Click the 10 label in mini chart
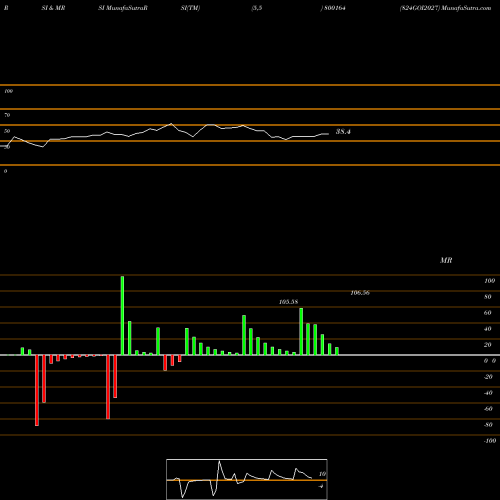Screen dimensions: 500x500 pyautogui.click(x=322, y=474)
